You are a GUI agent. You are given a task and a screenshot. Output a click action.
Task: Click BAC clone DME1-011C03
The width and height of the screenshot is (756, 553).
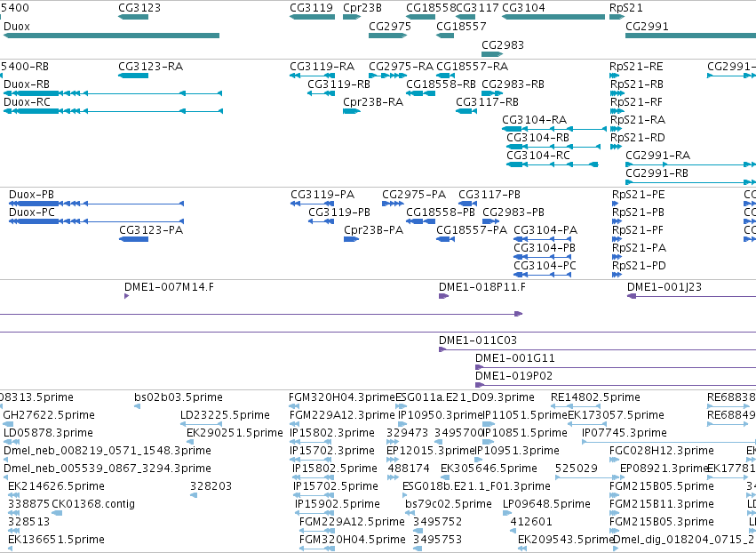click(x=478, y=341)
